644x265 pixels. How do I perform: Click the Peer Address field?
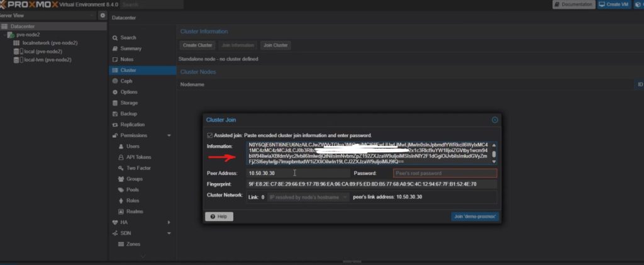click(298, 173)
